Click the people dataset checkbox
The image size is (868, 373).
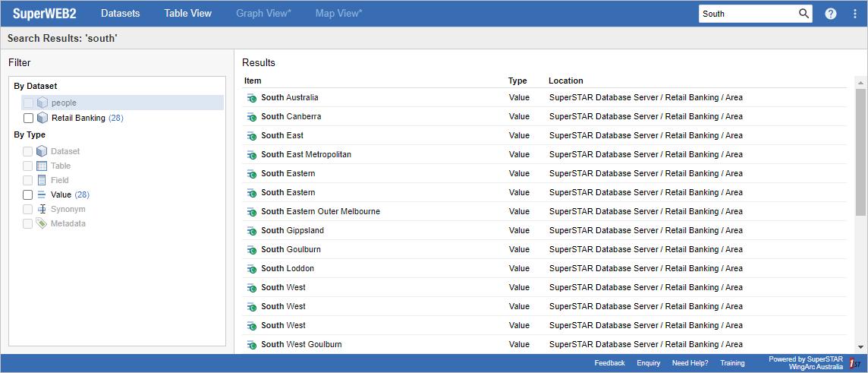tap(28, 103)
